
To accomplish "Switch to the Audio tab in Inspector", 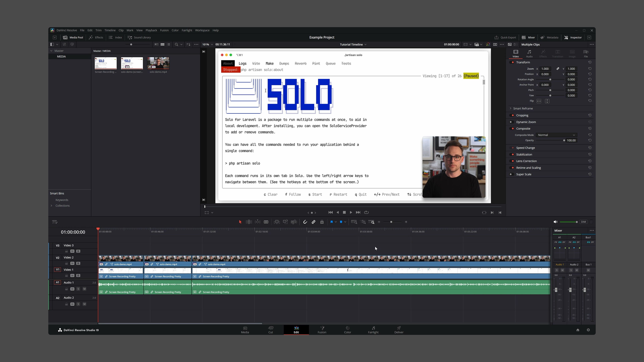I will coord(529,53).
